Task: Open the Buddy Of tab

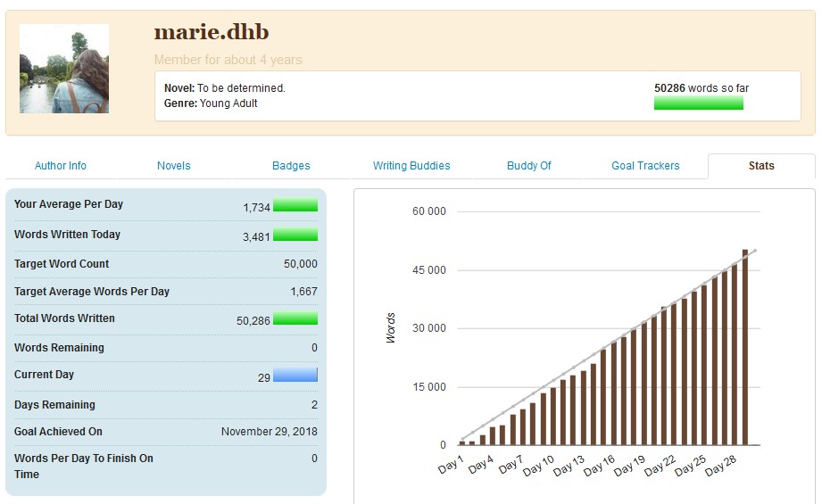Action: tap(529, 166)
